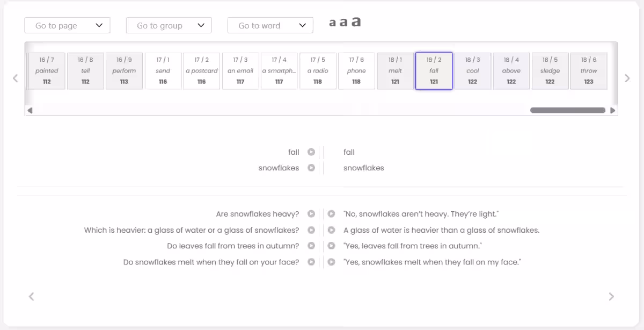Play audio for the word "snowflakes"

tap(311, 168)
